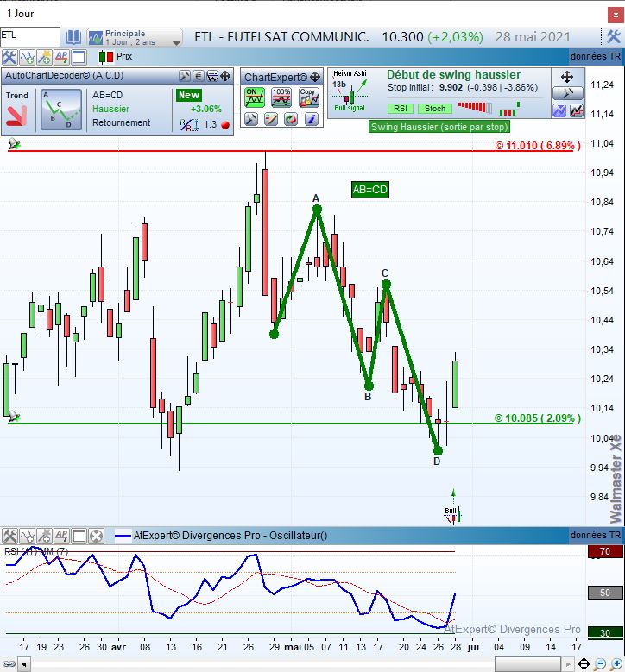Open ChartExpert settings wrench icon
This screenshot has height=672, width=625.
[251, 119]
